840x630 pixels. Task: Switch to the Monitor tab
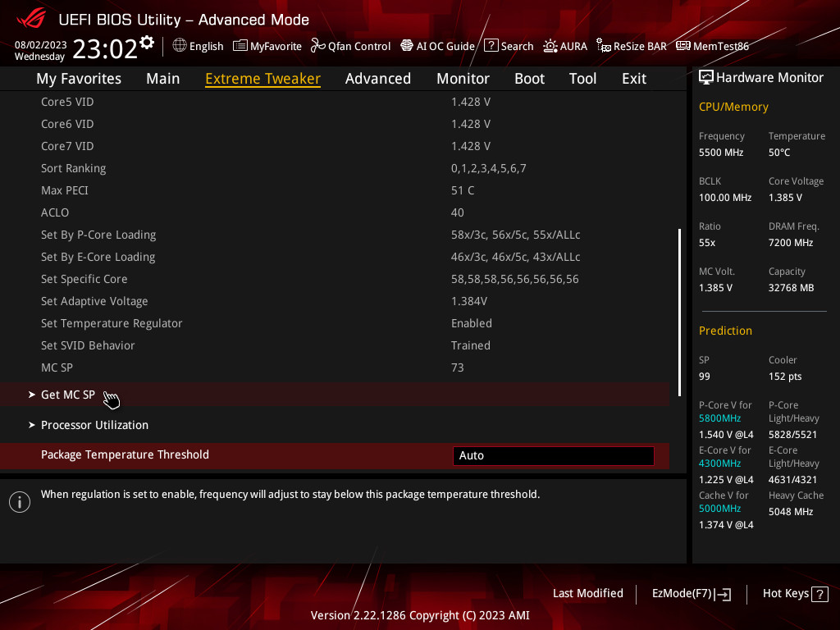pos(463,78)
